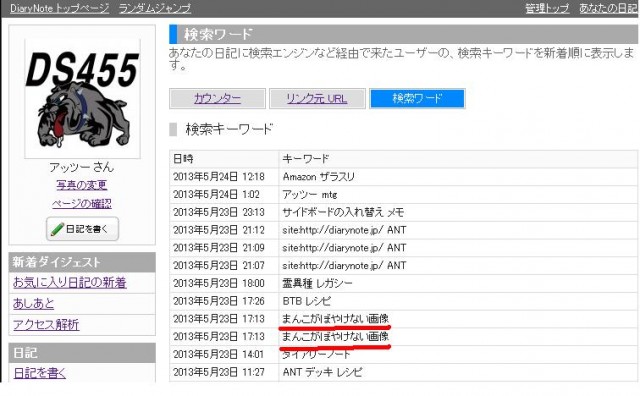Open アクセス解析 from the sidebar
This screenshot has width=640, height=396.
point(46,325)
